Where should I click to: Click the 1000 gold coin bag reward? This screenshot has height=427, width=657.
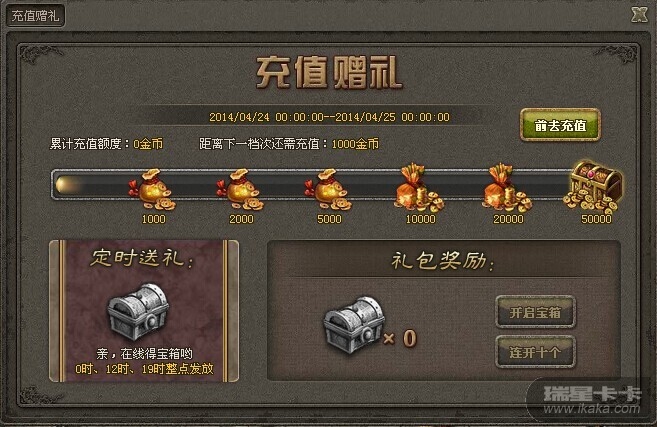[x=153, y=189]
